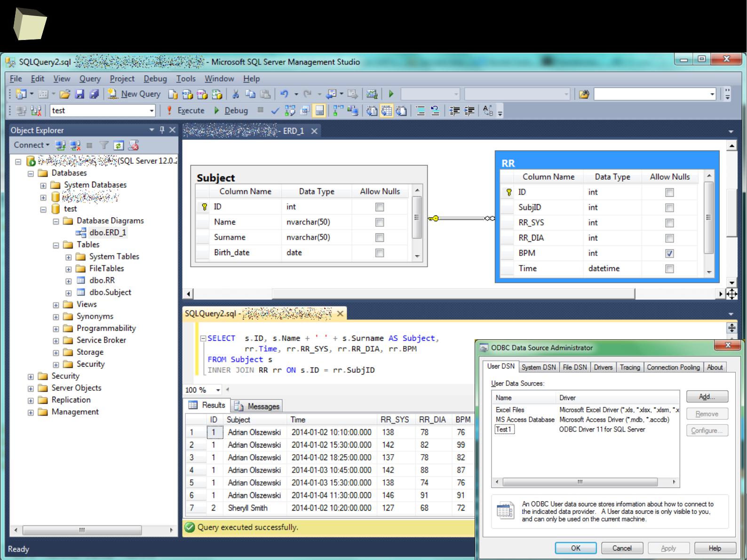Click the Filter funnel icon in Object Explorer
This screenshot has width=747, height=560.
coord(104,145)
